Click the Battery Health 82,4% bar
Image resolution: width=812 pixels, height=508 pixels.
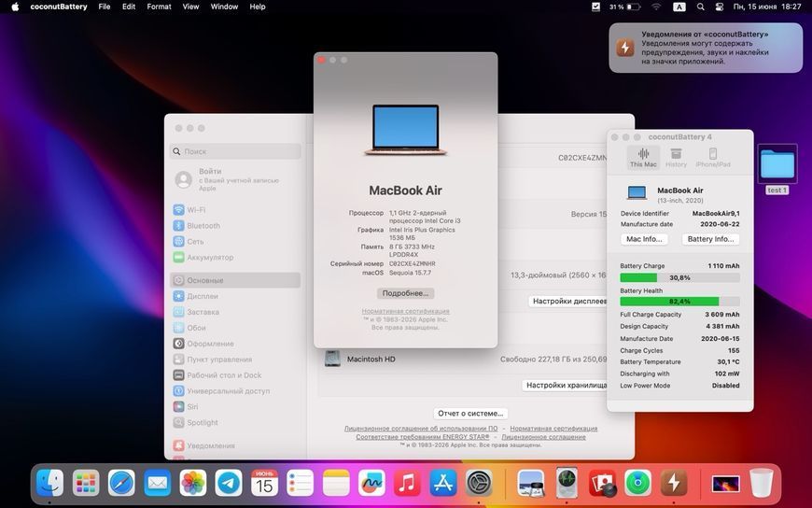coord(679,302)
